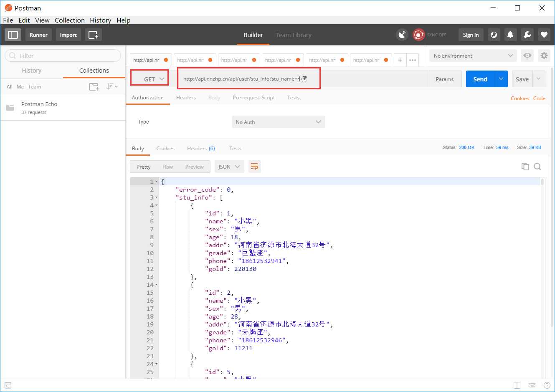Open the No Environment dropdown

tap(473, 56)
